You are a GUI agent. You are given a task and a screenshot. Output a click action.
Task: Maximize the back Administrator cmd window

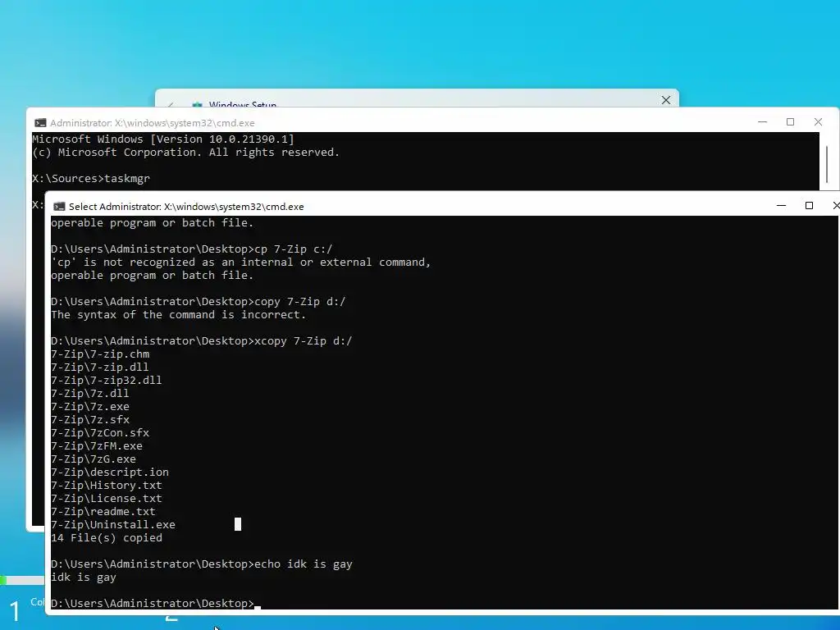(790, 122)
